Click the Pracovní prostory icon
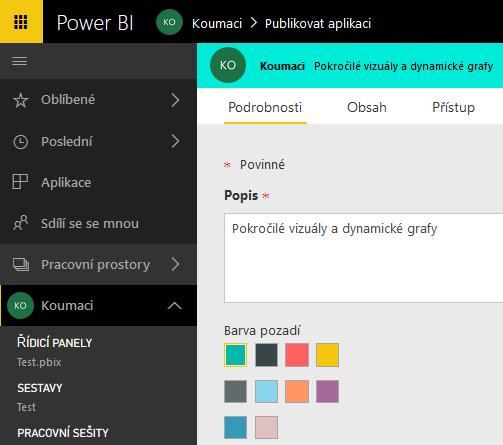Screen dimensions: 503x445 [21, 264]
